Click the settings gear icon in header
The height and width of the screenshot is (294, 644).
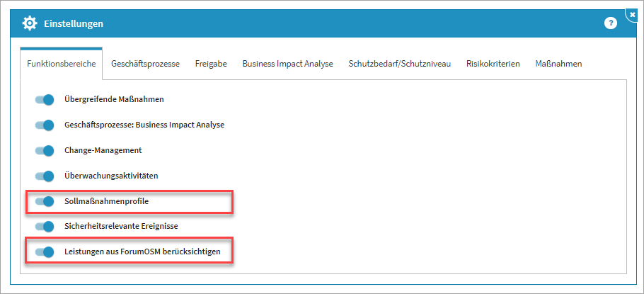point(30,23)
